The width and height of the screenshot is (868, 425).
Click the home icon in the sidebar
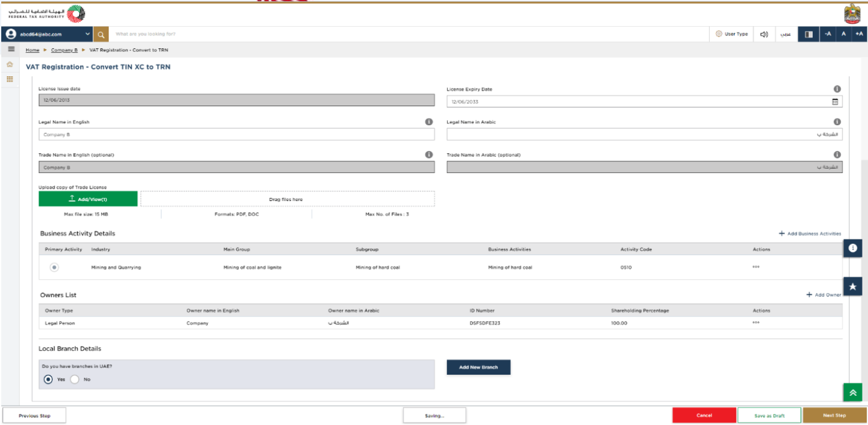[10, 65]
